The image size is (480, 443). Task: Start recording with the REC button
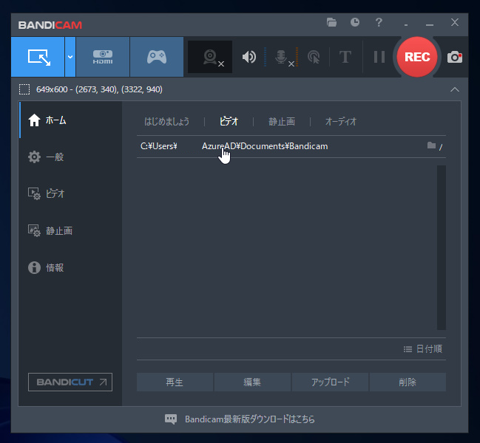coord(417,57)
